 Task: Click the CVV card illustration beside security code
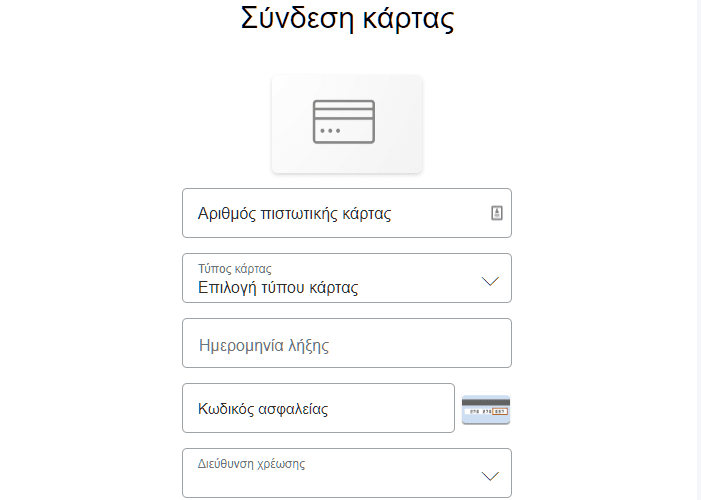pos(486,409)
